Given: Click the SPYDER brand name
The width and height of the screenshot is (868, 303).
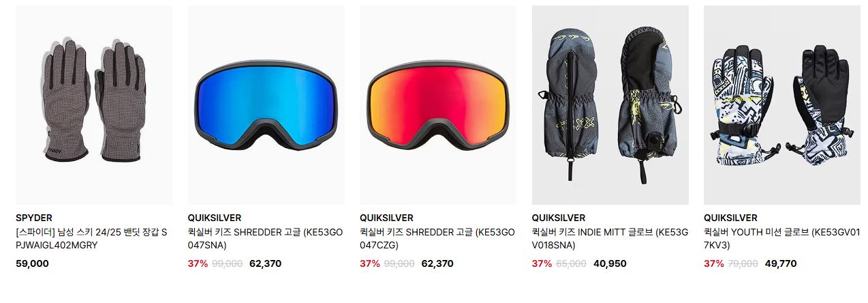Looking at the screenshot, I should [34, 218].
